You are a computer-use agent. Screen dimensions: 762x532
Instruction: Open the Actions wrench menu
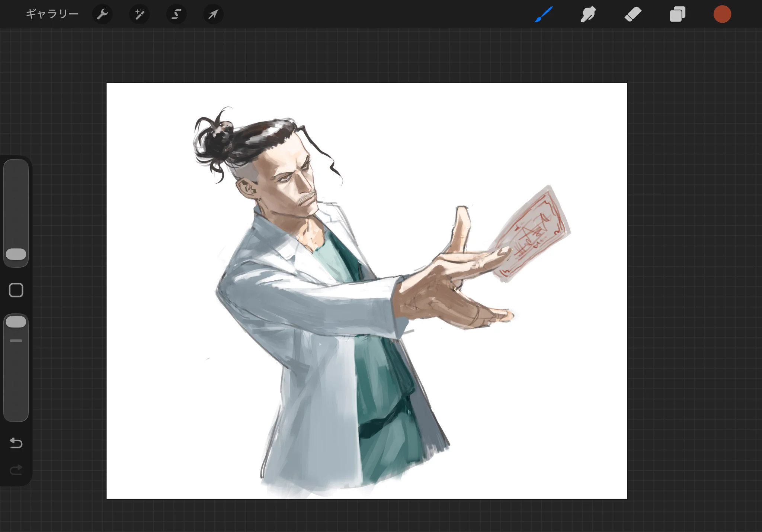[x=102, y=14]
